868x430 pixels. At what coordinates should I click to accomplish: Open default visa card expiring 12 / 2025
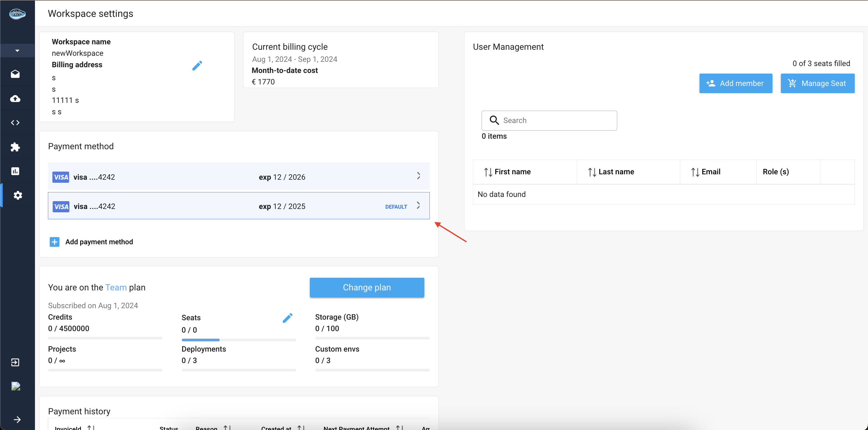coord(239,206)
